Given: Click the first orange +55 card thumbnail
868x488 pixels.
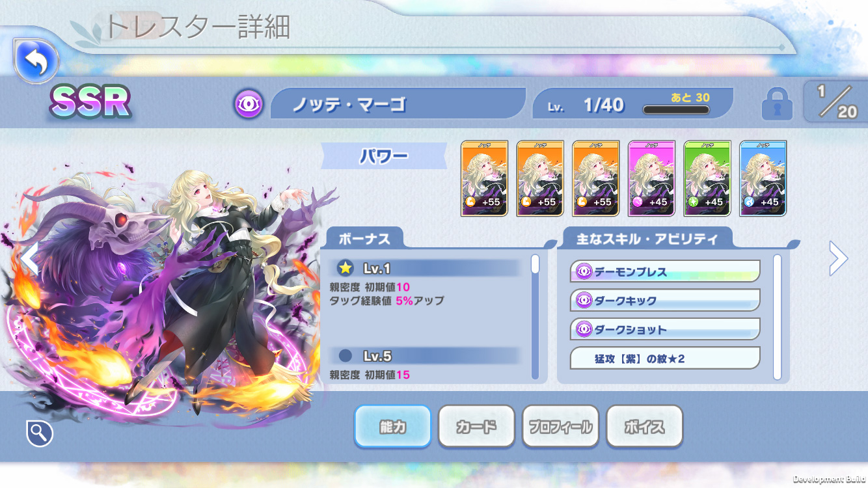Looking at the screenshot, I should [484, 178].
